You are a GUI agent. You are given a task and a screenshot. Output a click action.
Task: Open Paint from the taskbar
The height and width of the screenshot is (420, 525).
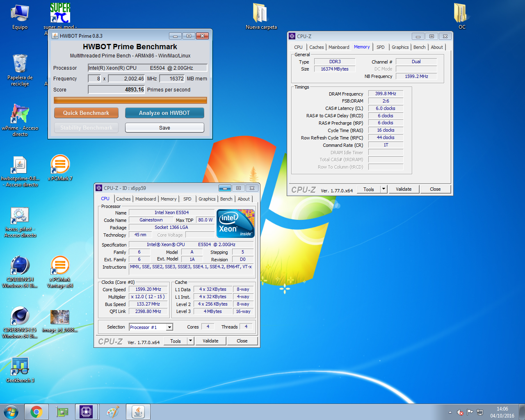click(112, 412)
